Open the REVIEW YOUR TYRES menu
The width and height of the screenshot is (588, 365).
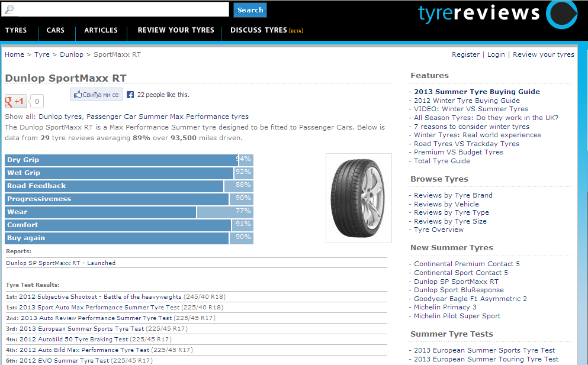tap(176, 30)
